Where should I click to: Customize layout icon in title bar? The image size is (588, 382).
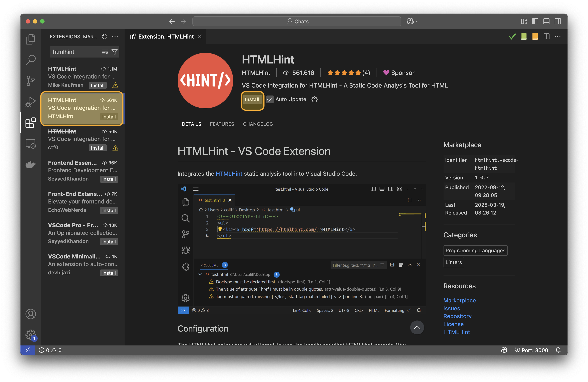click(x=524, y=22)
